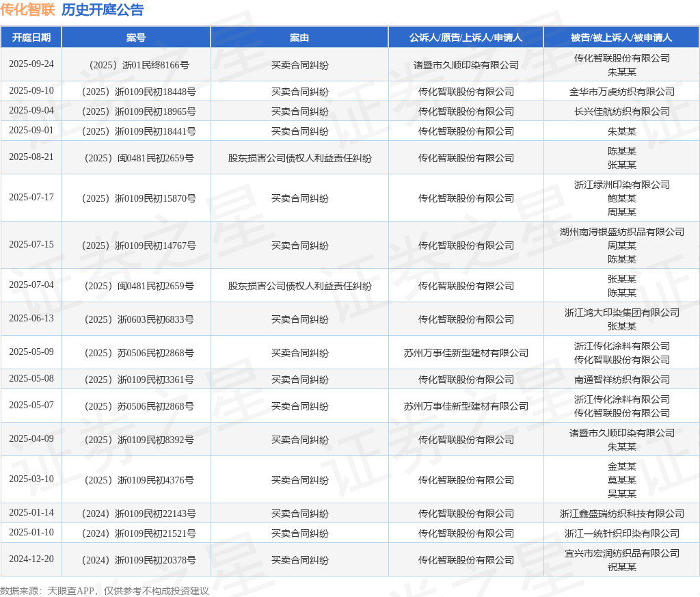Select the 公诉人/原告/上诉人/申请人 column header

click(466, 38)
